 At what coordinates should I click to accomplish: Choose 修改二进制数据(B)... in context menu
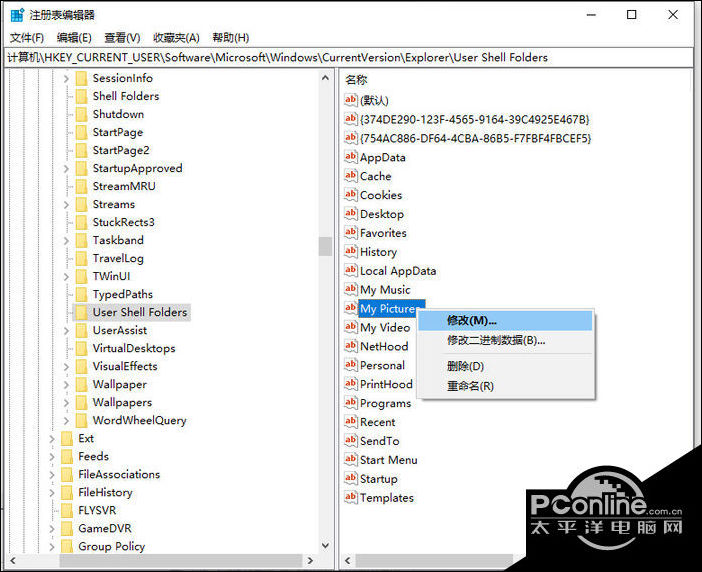click(505, 340)
